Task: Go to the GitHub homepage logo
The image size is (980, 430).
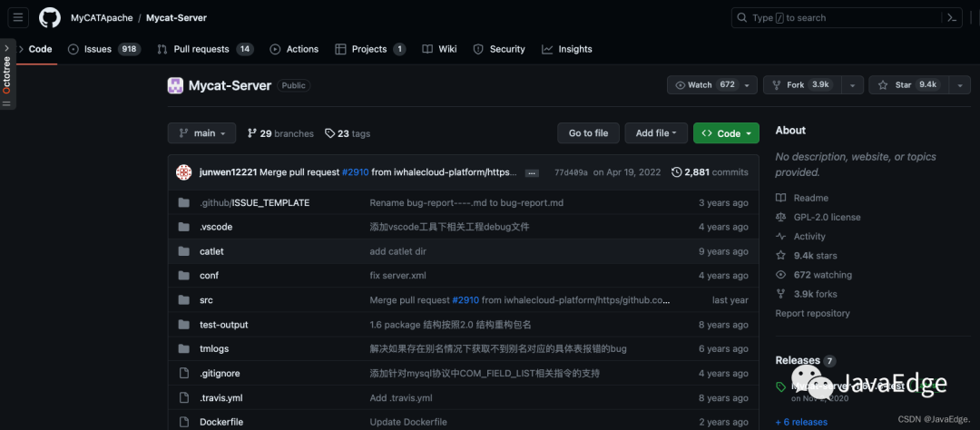Action: tap(50, 17)
